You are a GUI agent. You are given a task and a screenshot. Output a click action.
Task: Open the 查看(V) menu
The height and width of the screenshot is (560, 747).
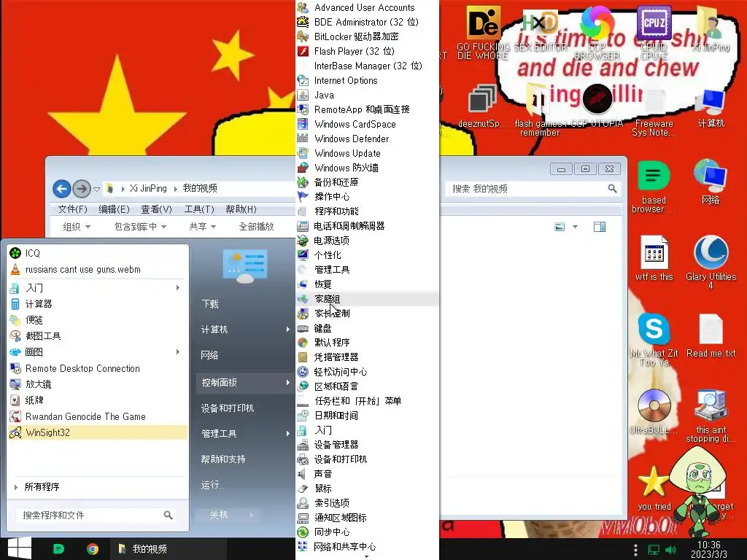pyautogui.click(x=156, y=209)
